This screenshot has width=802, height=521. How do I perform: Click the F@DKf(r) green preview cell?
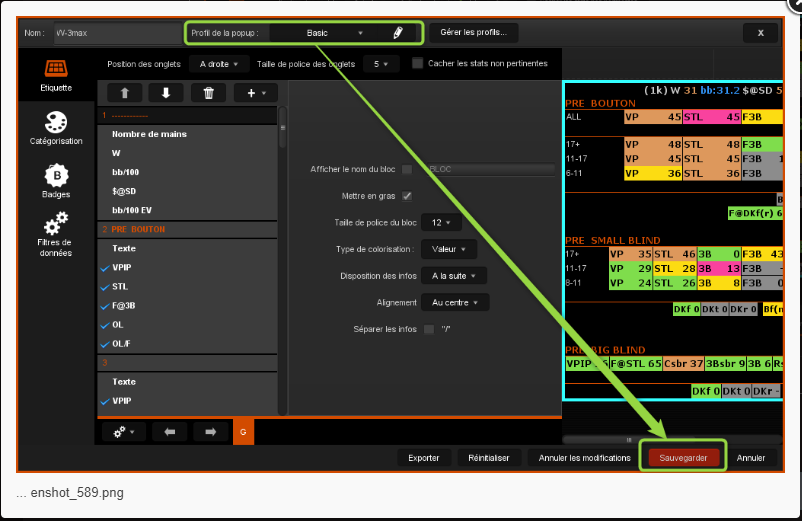[x=755, y=213]
